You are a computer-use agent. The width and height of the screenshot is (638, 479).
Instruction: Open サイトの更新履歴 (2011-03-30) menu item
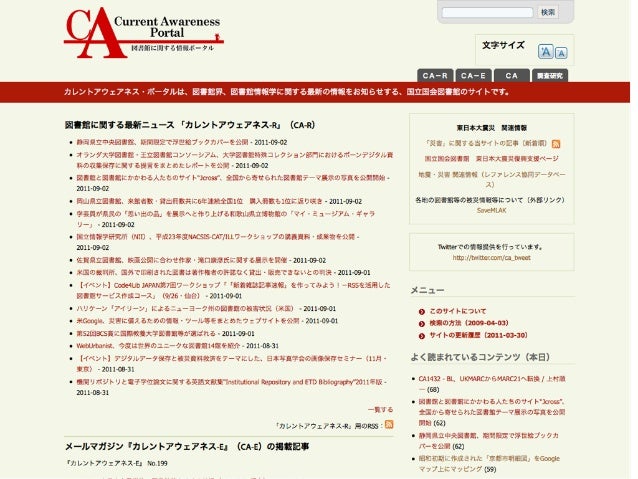pos(478,335)
